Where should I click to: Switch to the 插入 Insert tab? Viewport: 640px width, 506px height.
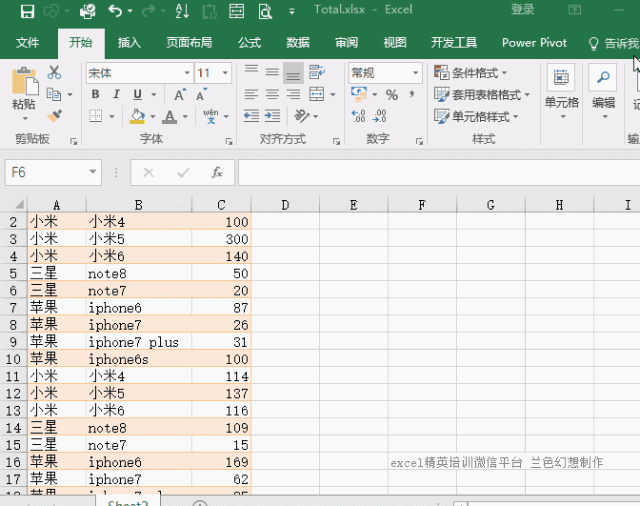point(129,42)
